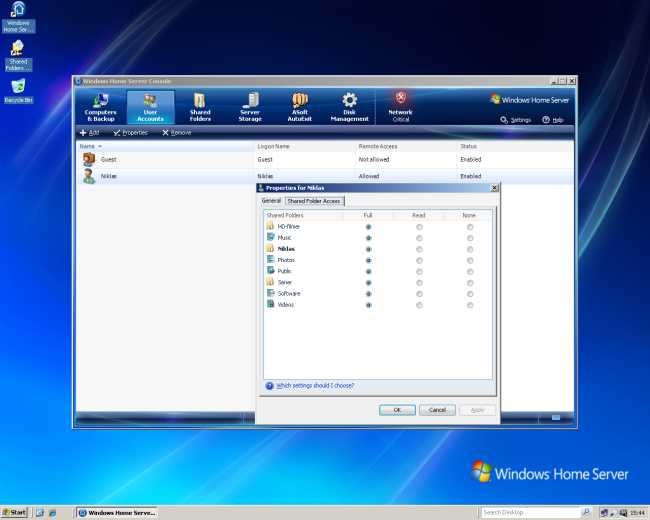Click the HD-filmer folder icon

point(270,226)
